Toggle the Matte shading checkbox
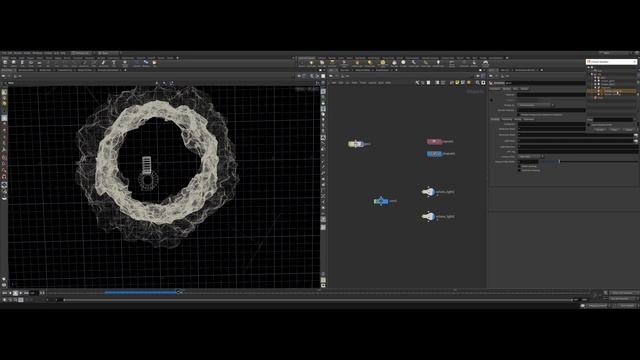 coord(519,166)
